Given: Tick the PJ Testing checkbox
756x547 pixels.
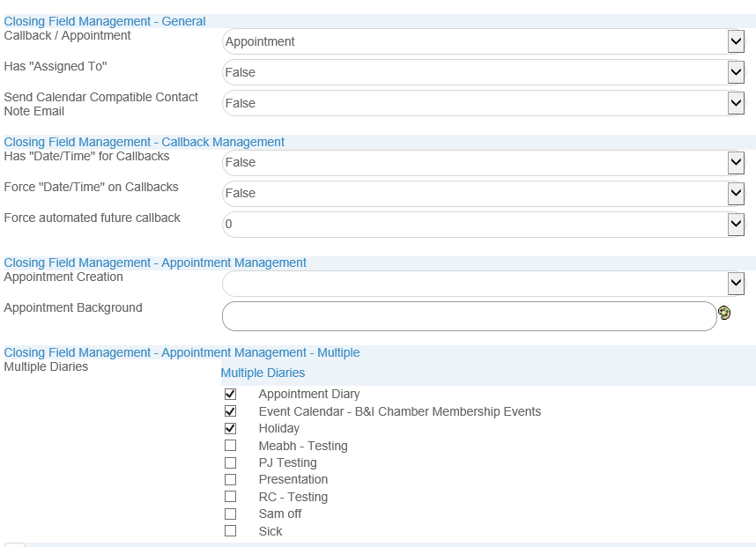Looking at the screenshot, I should click(x=231, y=462).
